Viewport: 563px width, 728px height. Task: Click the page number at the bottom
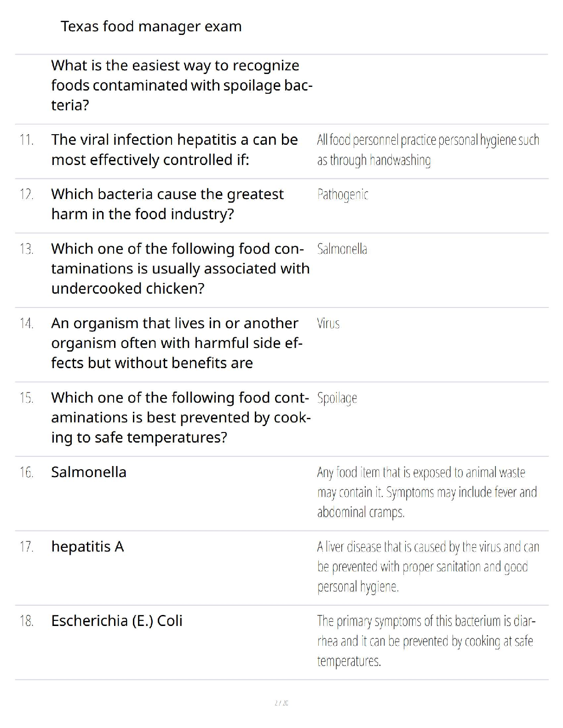(x=281, y=703)
